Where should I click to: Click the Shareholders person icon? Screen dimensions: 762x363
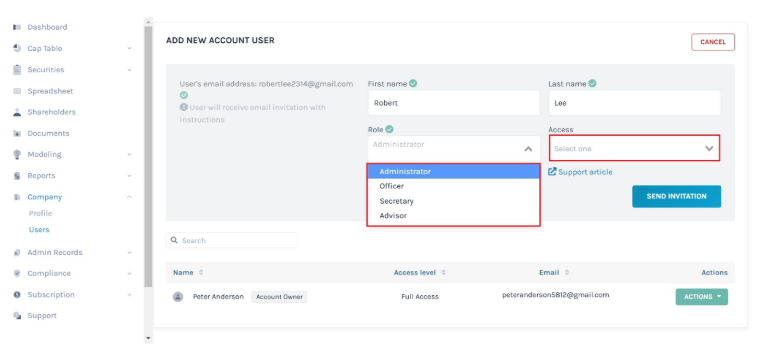pyautogui.click(x=17, y=112)
